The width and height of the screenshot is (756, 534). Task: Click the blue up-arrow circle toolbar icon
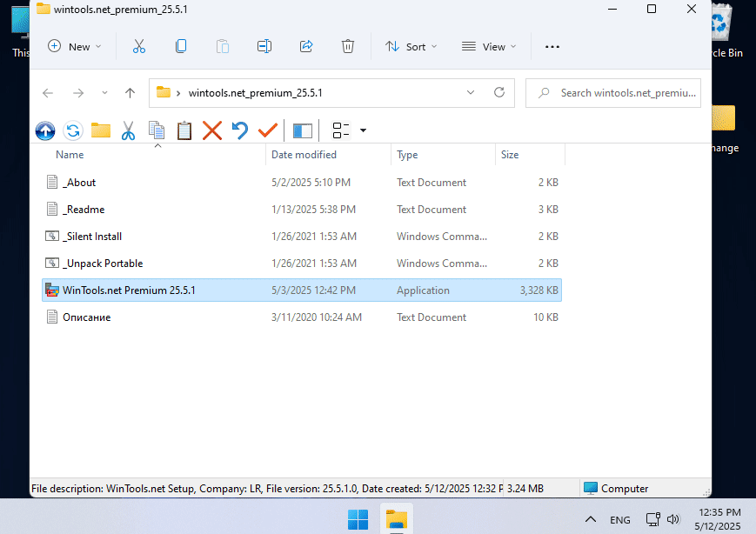[x=45, y=130]
